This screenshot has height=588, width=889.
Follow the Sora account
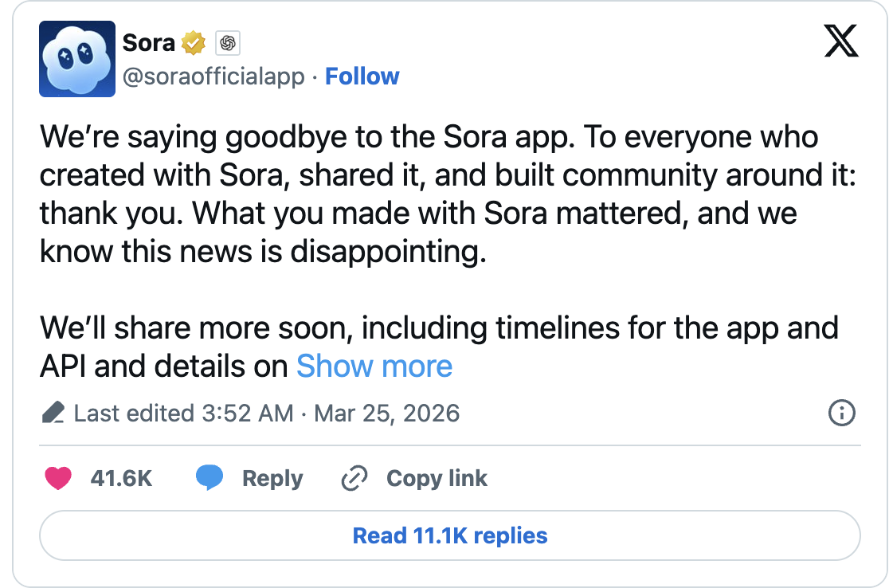click(362, 76)
